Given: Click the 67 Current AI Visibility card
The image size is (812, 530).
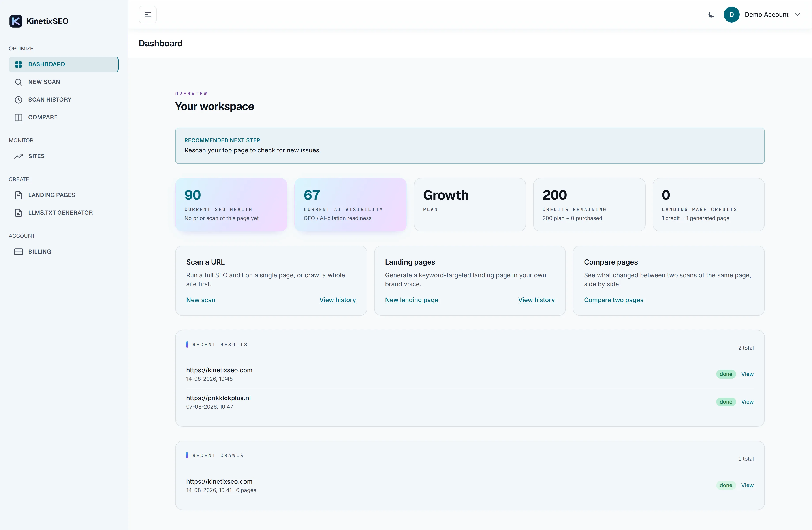Looking at the screenshot, I should tap(350, 204).
